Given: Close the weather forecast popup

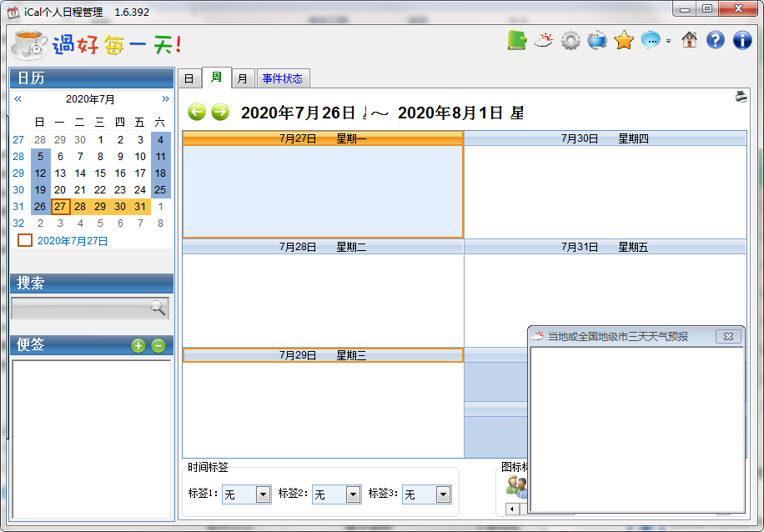Looking at the screenshot, I should click(x=728, y=336).
